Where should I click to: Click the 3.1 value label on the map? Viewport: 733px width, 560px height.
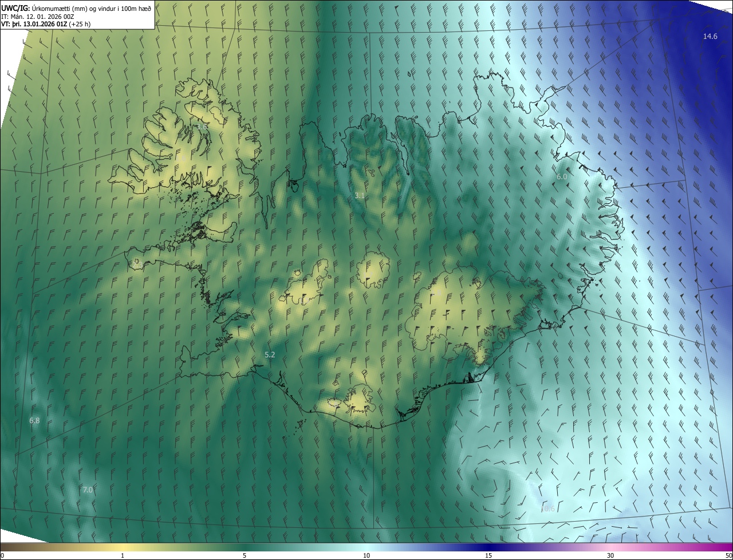point(360,195)
